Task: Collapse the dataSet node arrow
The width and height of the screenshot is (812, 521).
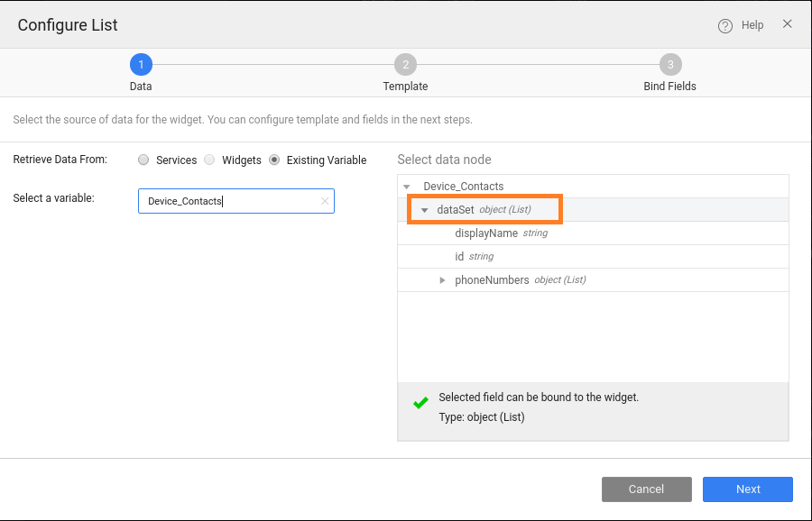Action: click(x=424, y=210)
